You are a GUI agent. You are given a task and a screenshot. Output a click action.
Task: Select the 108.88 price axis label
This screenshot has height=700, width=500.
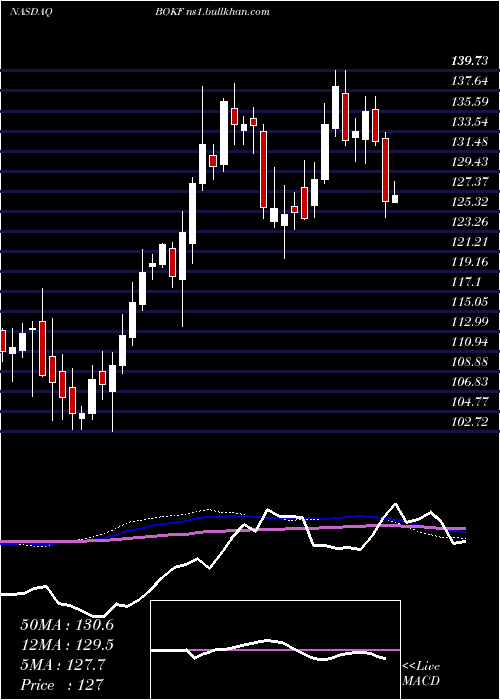click(x=469, y=362)
